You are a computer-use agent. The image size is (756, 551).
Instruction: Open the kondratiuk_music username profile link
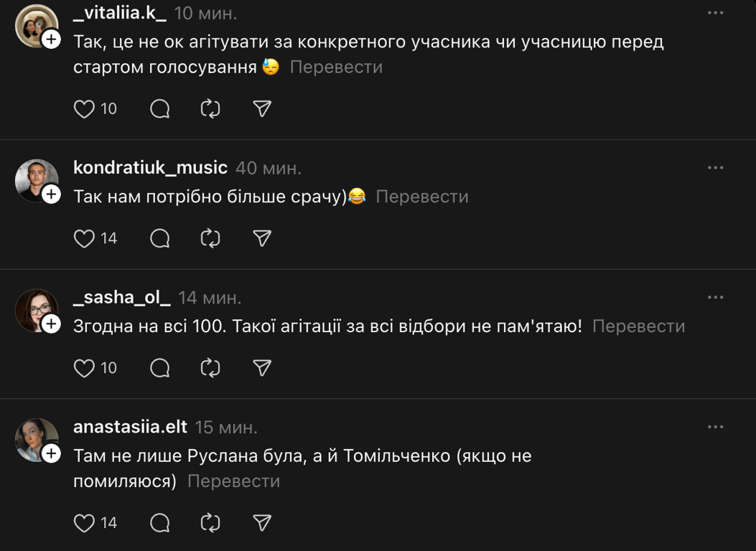[150, 168]
